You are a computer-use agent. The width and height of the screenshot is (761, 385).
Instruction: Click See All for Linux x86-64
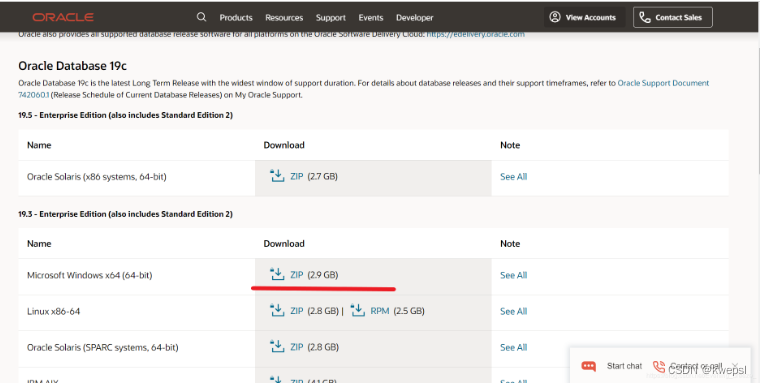(513, 311)
